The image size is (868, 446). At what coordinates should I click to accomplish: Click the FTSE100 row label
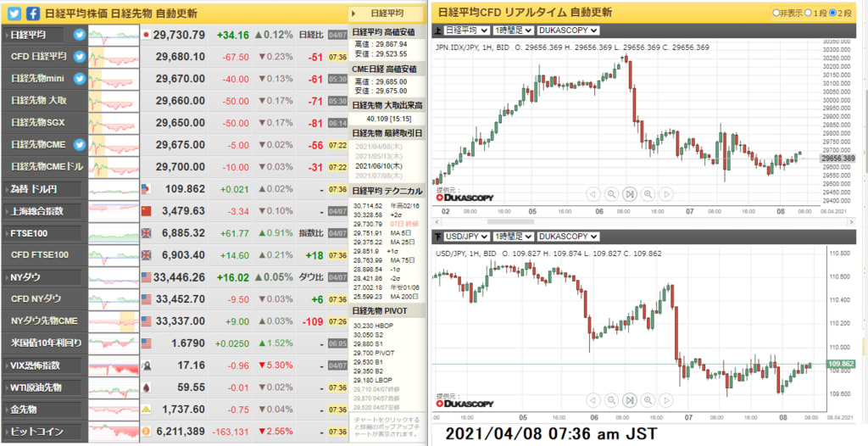42,233
